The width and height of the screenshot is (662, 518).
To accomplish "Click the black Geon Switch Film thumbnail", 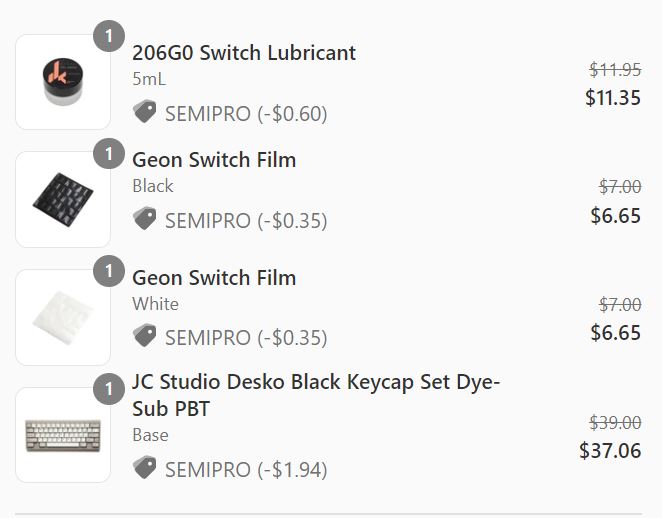I will (63, 199).
